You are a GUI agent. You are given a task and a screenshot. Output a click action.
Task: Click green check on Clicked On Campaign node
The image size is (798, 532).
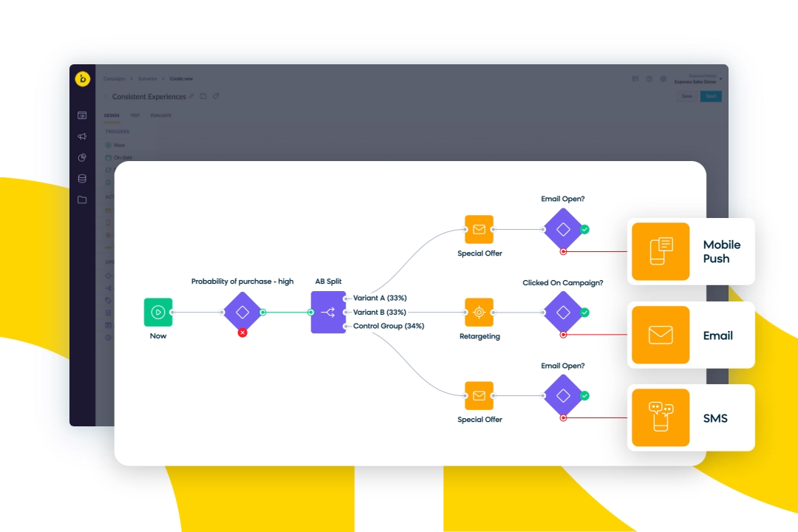584,313
